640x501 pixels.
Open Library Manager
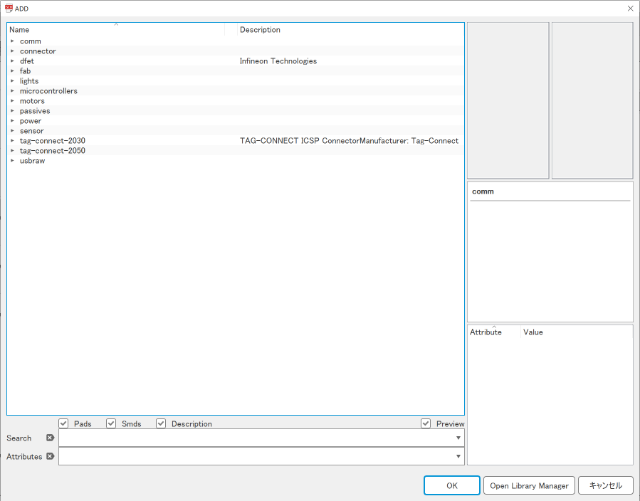pyautogui.click(x=529, y=485)
